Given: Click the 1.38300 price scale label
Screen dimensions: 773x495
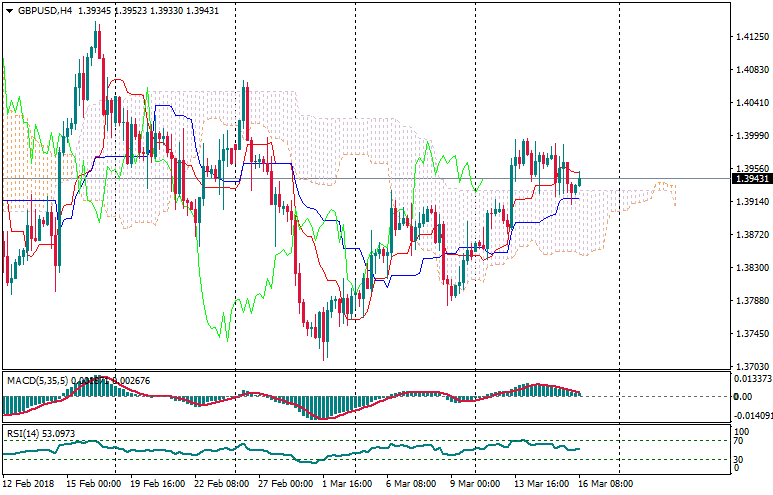Looking at the screenshot, I should tap(750, 268).
